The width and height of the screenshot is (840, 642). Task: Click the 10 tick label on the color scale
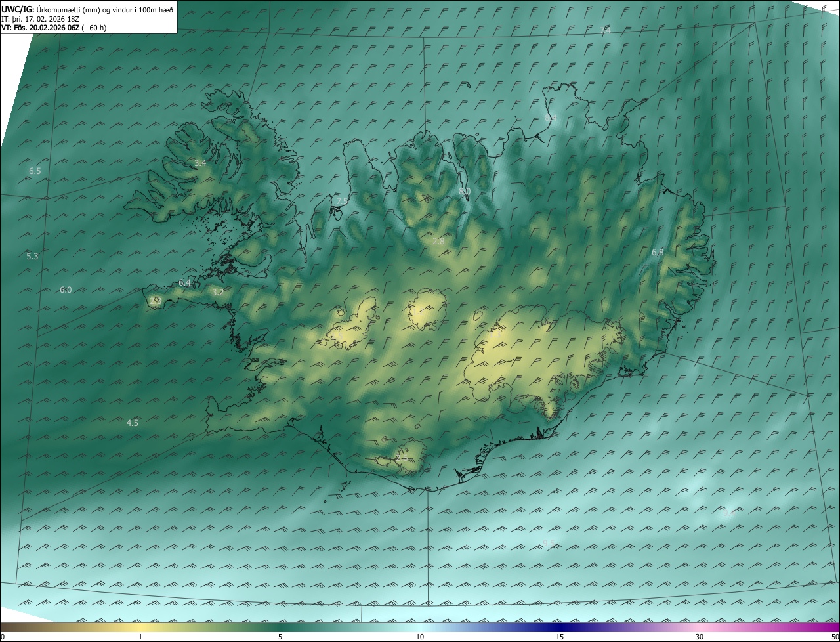tap(420, 637)
